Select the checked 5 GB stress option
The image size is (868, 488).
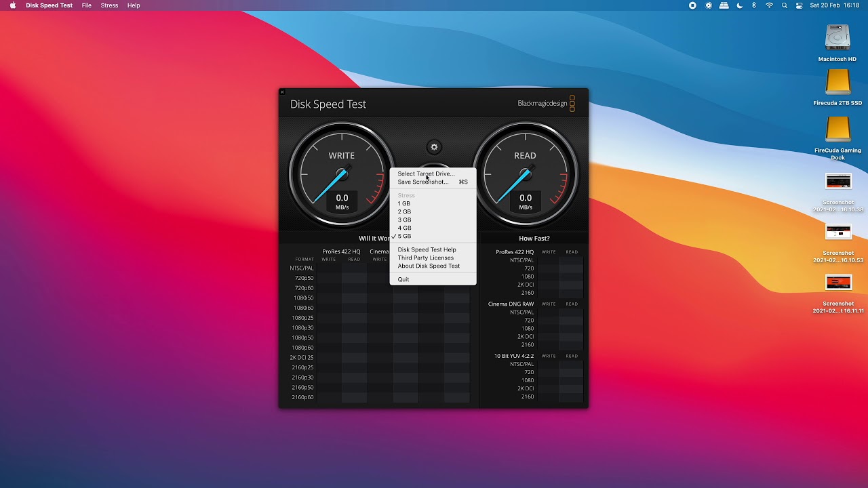click(433, 236)
